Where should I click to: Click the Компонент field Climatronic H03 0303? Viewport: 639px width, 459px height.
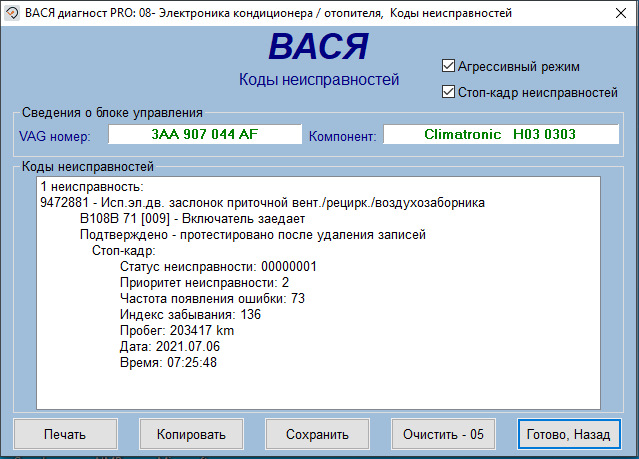point(501,134)
